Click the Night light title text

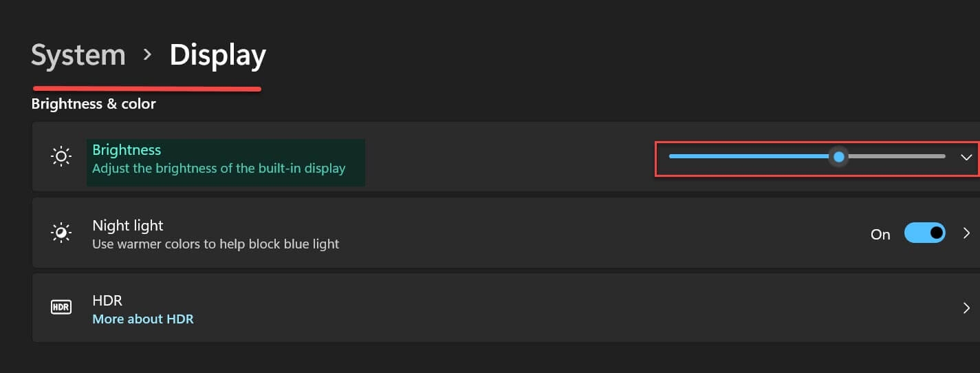(128, 226)
